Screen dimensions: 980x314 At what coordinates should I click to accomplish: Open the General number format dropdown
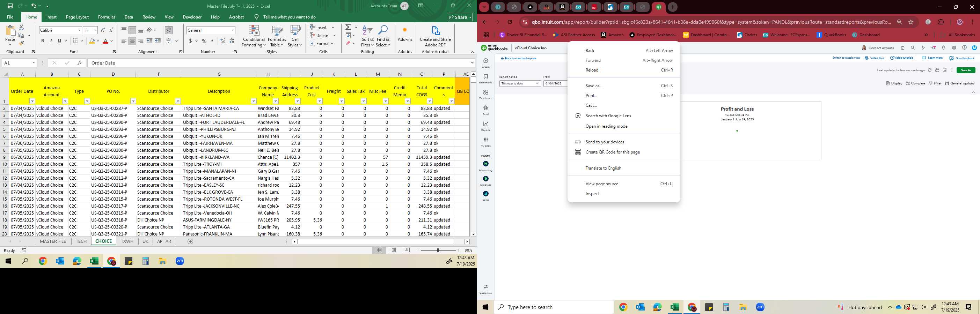233,30
